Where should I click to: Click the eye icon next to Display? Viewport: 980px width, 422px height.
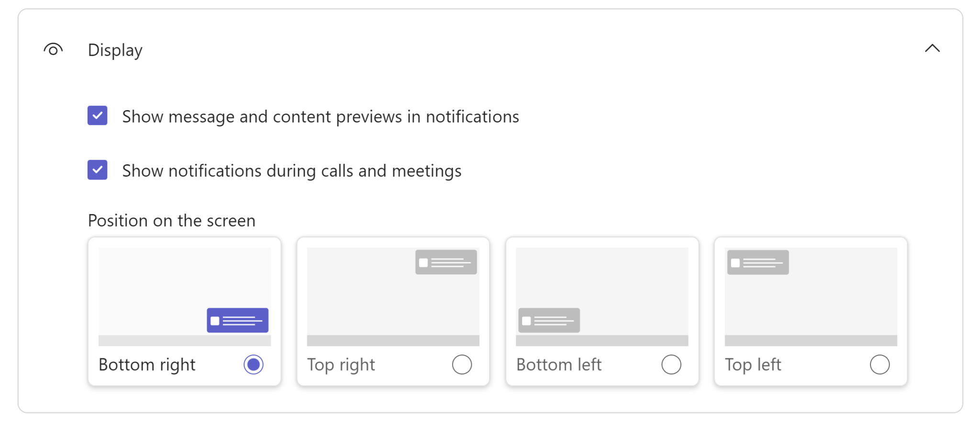[x=53, y=49]
